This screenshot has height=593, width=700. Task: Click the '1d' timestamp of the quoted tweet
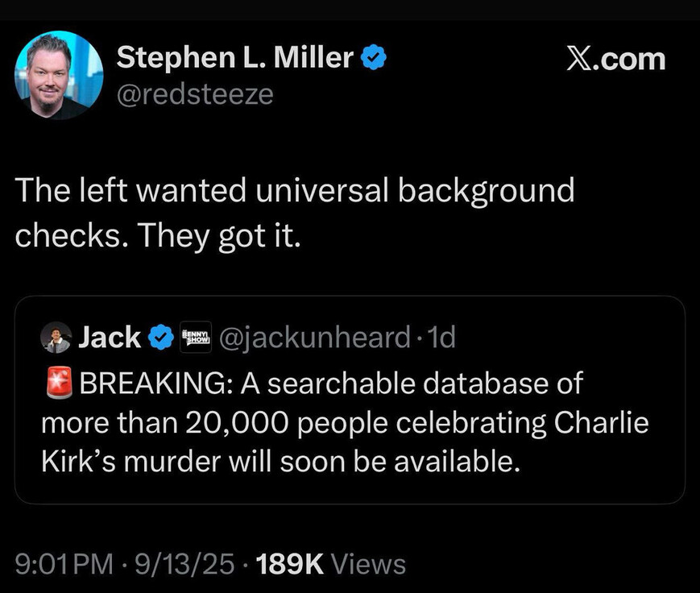click(443, 337)
